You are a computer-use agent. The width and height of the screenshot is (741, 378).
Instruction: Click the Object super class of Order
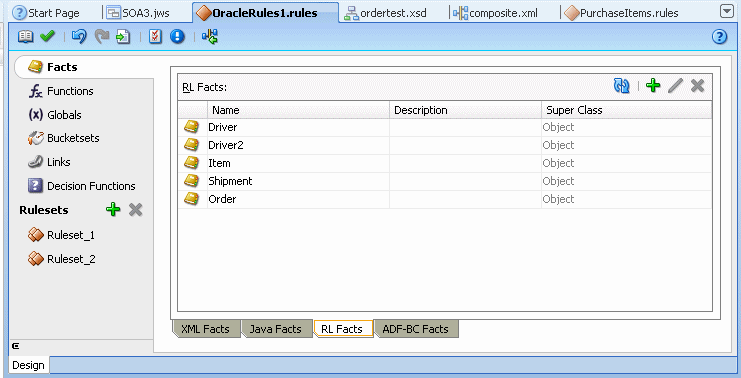pyautogui.click(x=558, y=199)
